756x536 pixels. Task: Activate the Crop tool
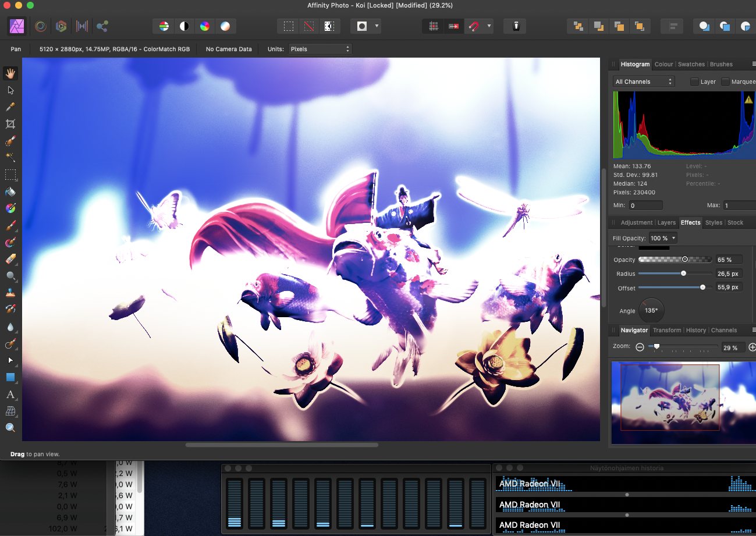point(10,124)
